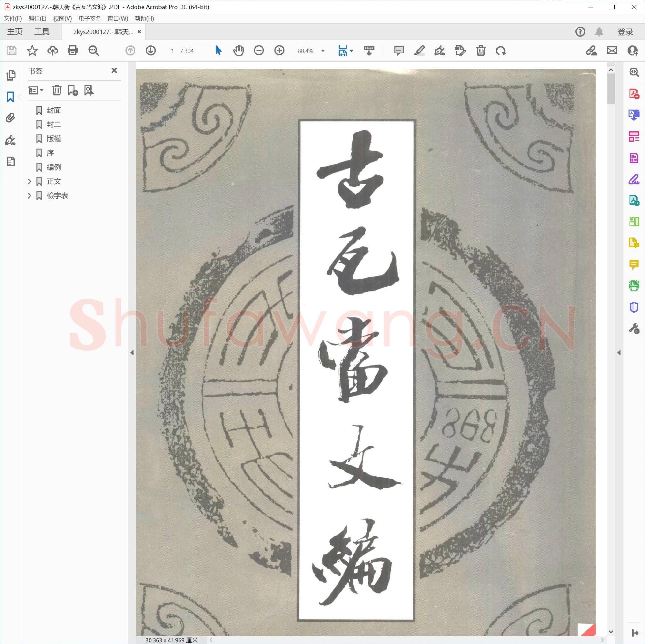The width and height of the screenshot is (645, 644).
Task: Jump to the 版權 bookmark
Action: coord(54,139)
